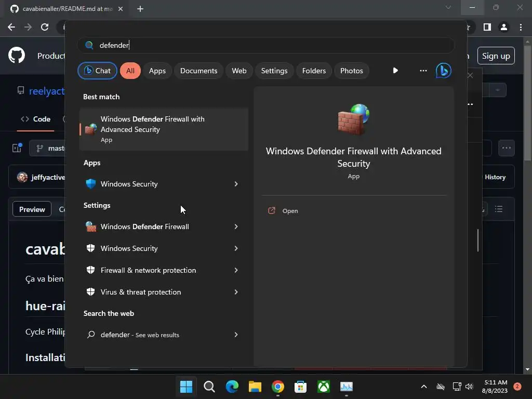Image resolution: width=532 pixels, height=399 pixels.
Task: Select the All filter tab
Action: (x=130, y=71)
